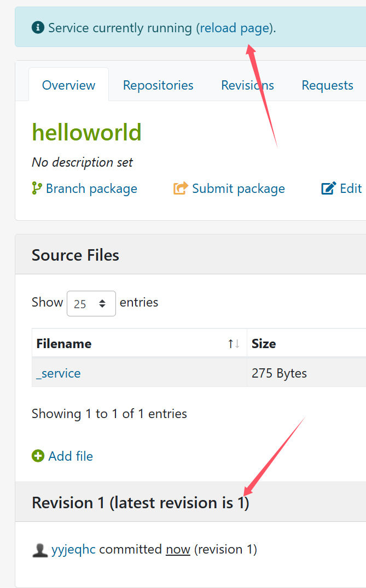Open the Show entries dropdown
Screen dimensions: 366x588
point(91,303)
